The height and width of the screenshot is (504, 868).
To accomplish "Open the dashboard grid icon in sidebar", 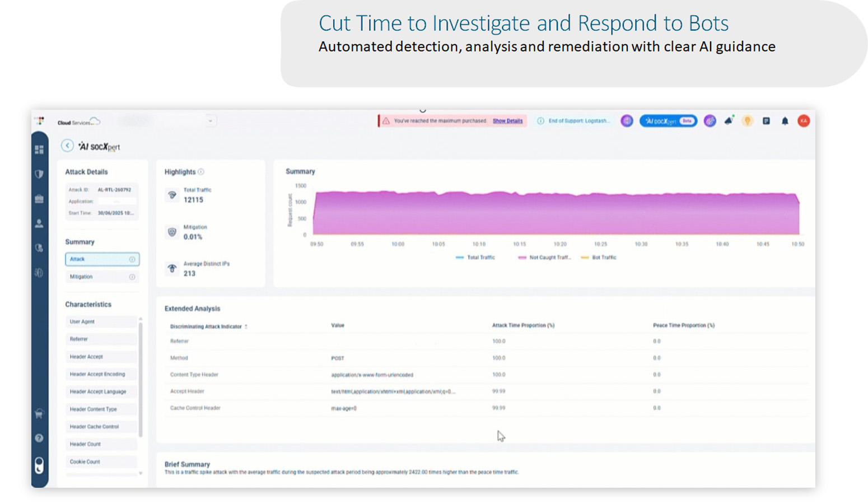I will [x=39, y=150].
